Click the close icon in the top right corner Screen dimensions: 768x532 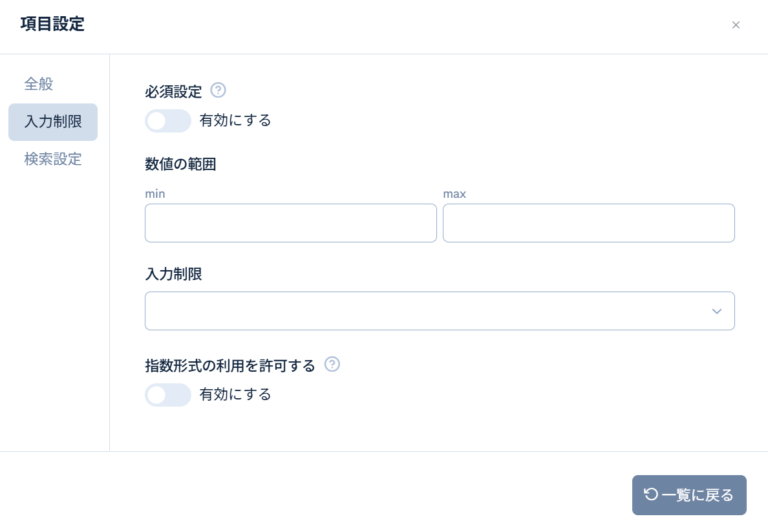(736, 25)
